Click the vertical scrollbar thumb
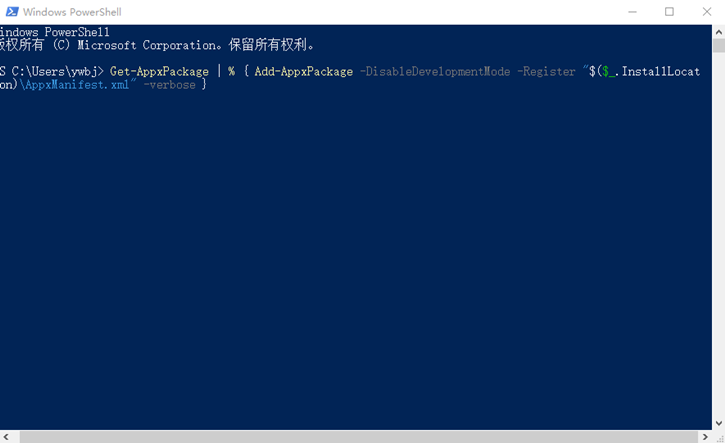Image resolution: width=725 pixels, height=443 pixels. 718,45
